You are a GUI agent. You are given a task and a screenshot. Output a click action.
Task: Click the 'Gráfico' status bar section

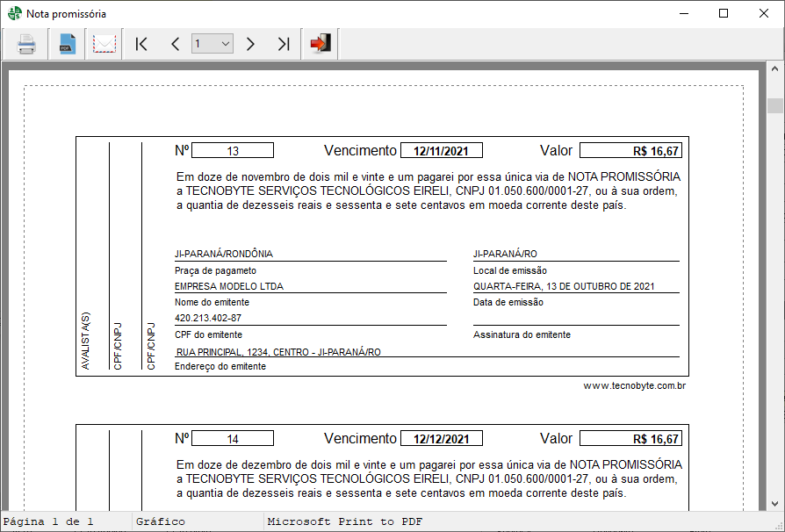pos(162,521)
